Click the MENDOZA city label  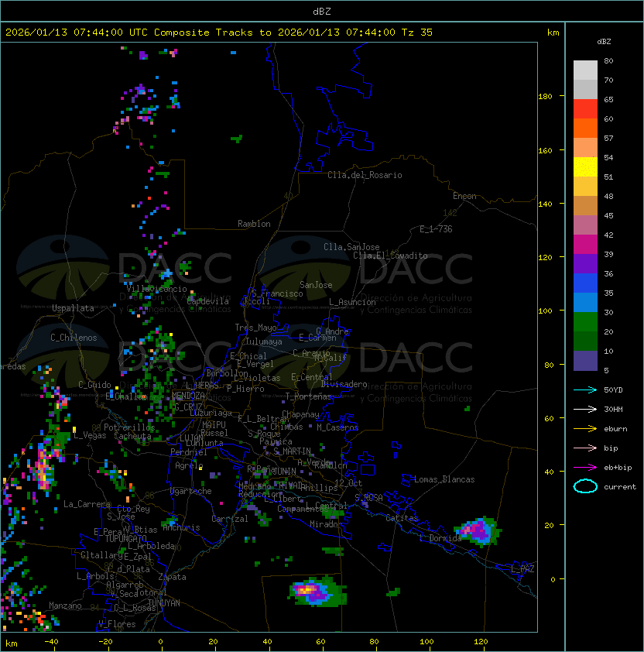[x=188, y=395]
